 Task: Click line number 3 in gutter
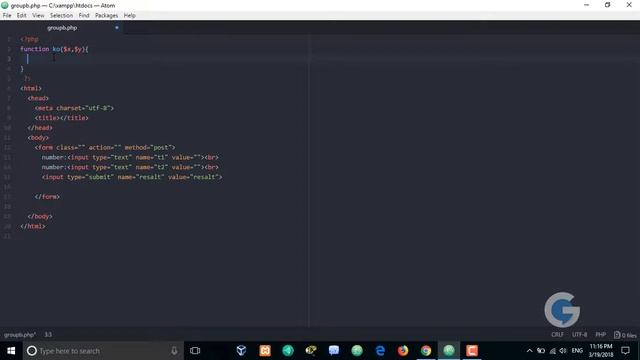9,59
